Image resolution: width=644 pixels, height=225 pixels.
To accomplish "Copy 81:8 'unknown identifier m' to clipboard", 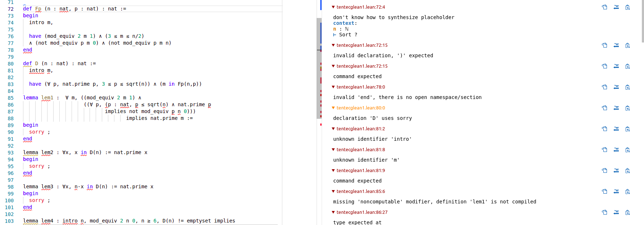I will click(x=627, y=150).
